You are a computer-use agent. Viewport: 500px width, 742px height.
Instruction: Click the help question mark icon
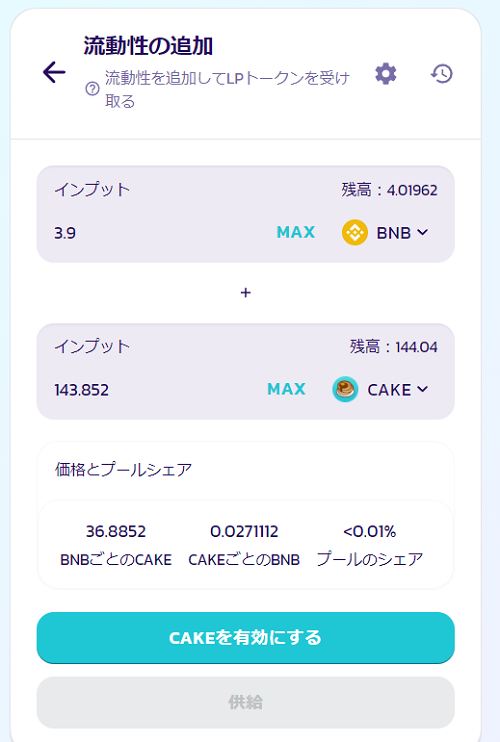pyautogui.click(x=92, y=88)
